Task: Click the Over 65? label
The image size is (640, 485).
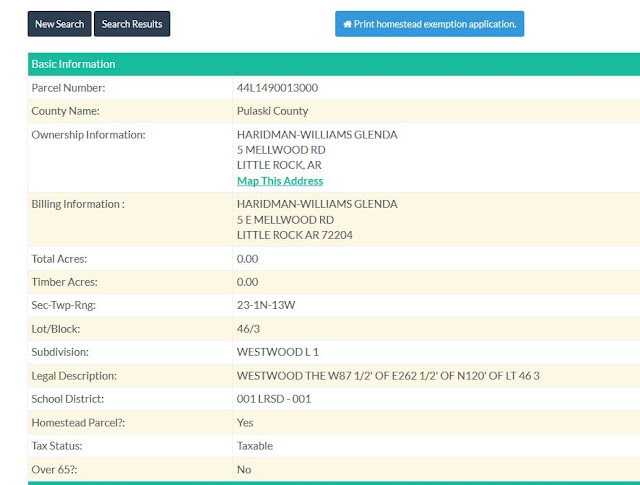Action: pyautogui.click(x=54, y=469)
